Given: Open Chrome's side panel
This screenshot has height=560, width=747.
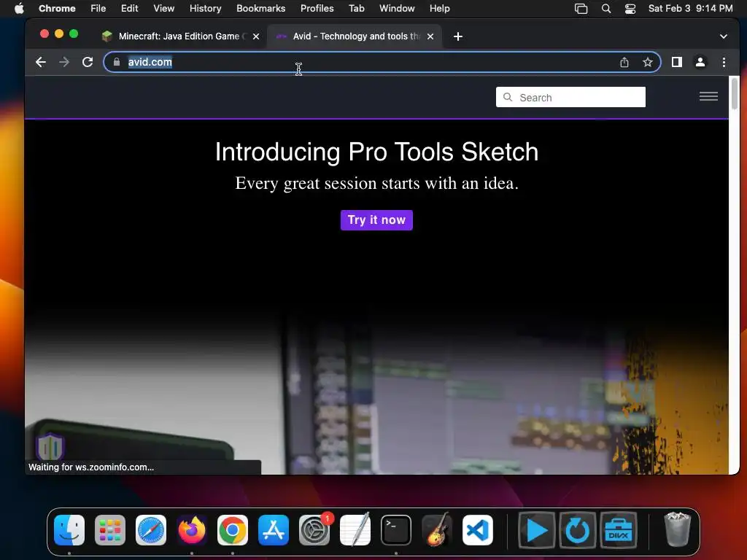Looking at the screenshot, I should coord(676,62).
